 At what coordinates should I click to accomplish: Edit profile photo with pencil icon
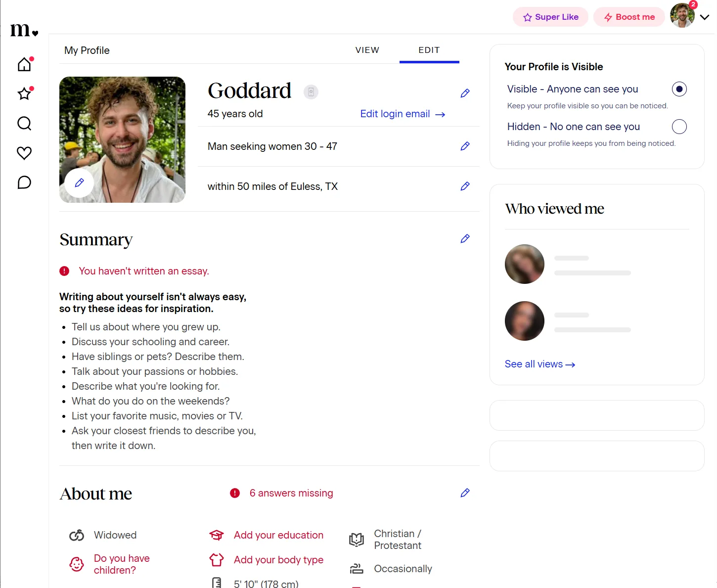tap(79, 183)
